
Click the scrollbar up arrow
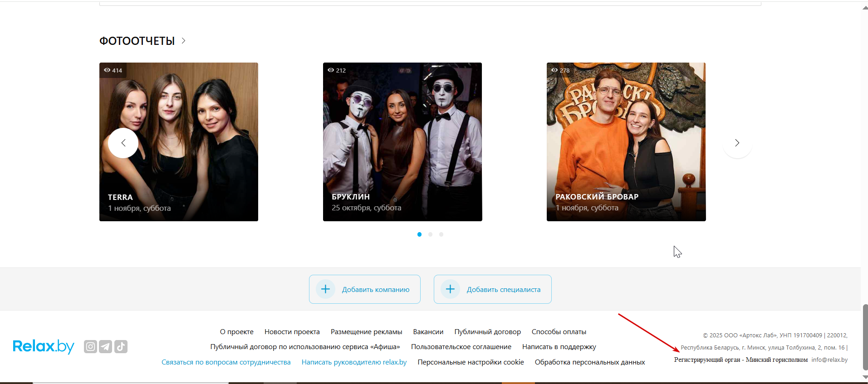coord(865,8)
